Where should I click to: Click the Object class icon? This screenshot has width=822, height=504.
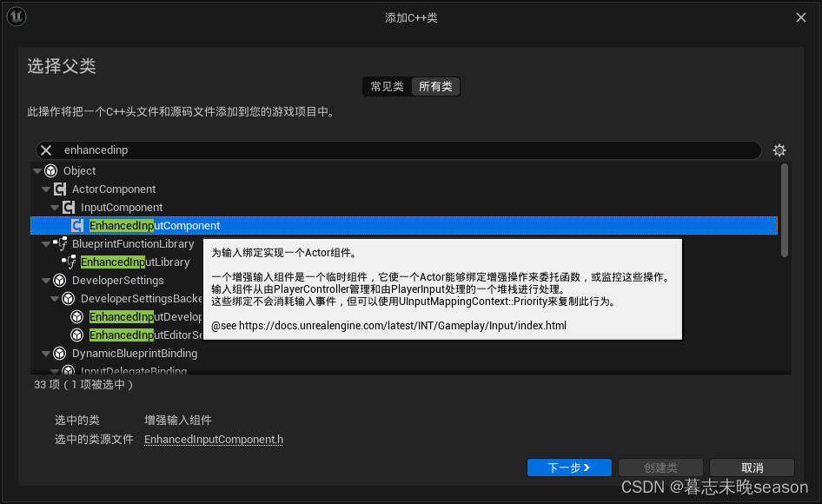[51, 171]
